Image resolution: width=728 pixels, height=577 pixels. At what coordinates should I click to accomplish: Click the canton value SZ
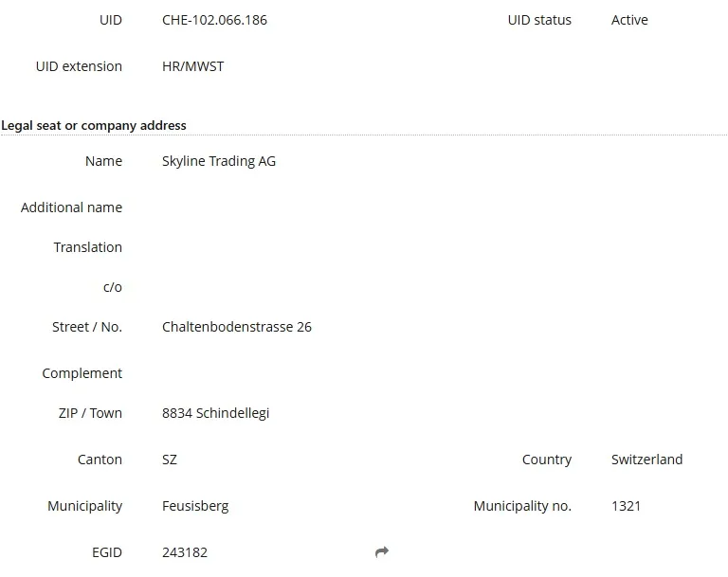pos(170,460)
